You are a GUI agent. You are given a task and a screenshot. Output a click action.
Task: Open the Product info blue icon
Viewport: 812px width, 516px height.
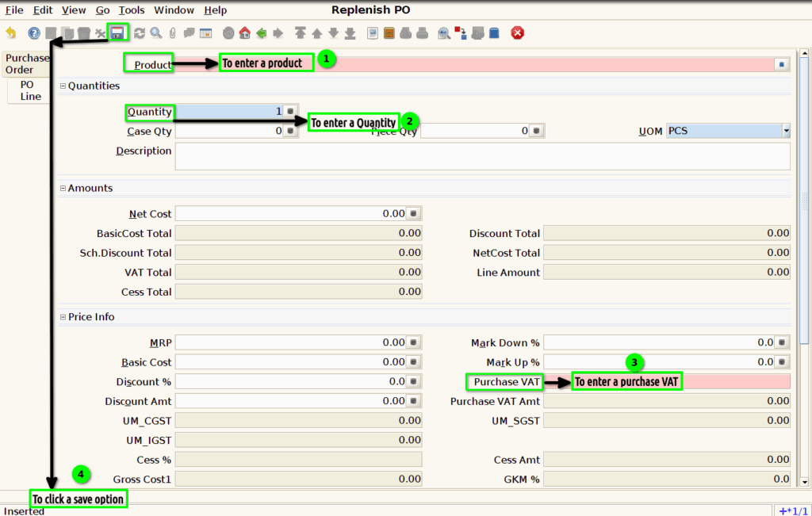(494, 33)
